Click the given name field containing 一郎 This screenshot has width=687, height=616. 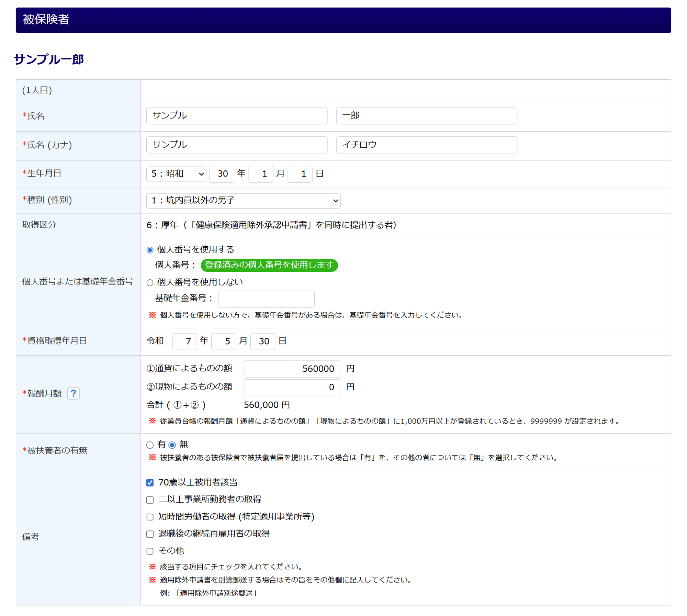426,116
